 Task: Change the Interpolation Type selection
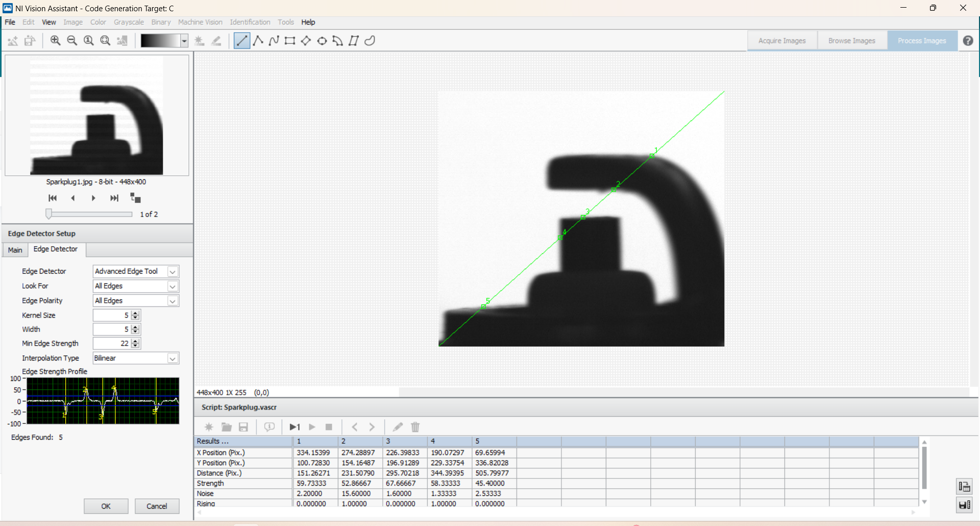(x=173, y=358)
